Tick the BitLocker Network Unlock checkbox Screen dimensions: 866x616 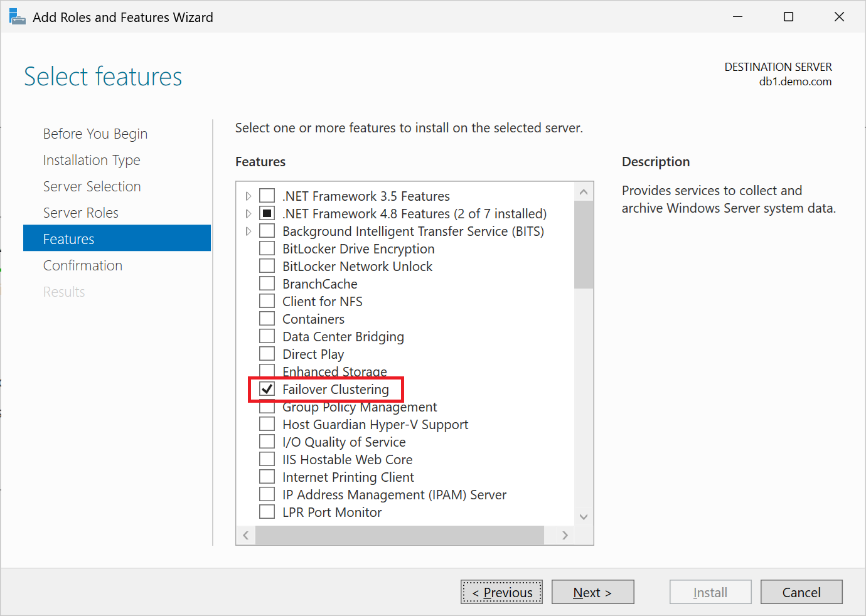click(267, 266)
